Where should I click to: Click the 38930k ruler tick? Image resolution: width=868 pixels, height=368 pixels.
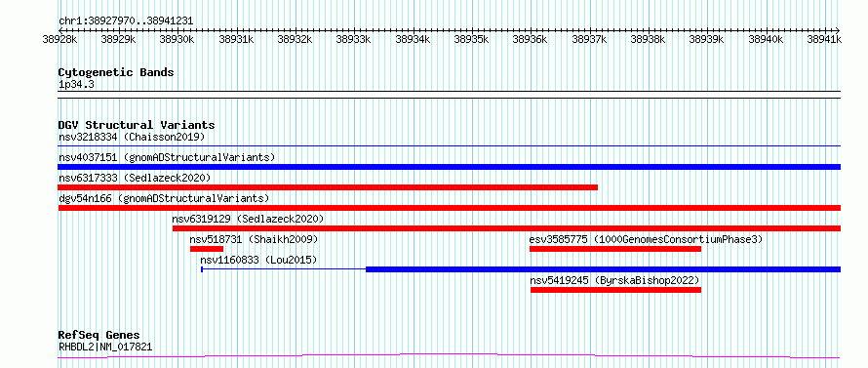pyautogui.click(x=178, y=39)
